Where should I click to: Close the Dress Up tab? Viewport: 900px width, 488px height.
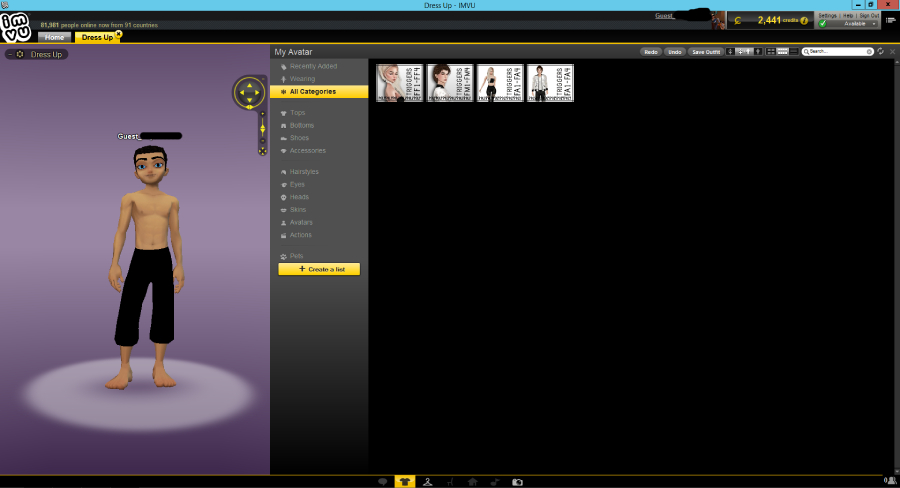(x=119, y=34)
